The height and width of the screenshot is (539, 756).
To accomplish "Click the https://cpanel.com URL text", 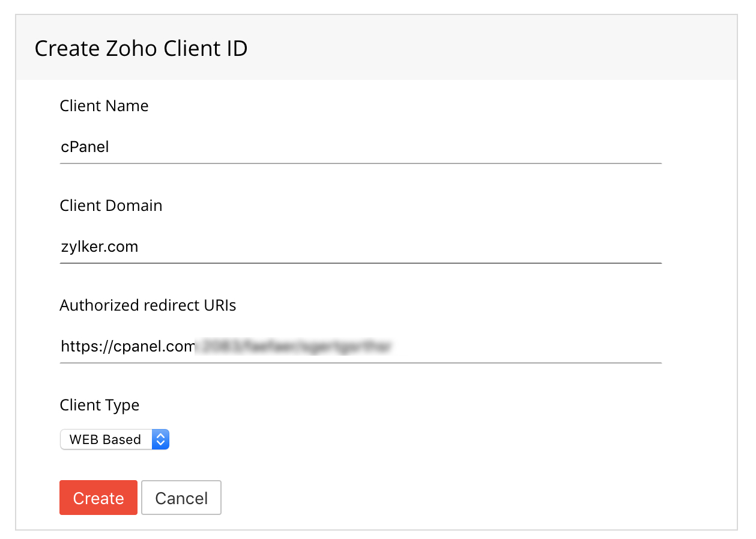I will tap(127, 347).
